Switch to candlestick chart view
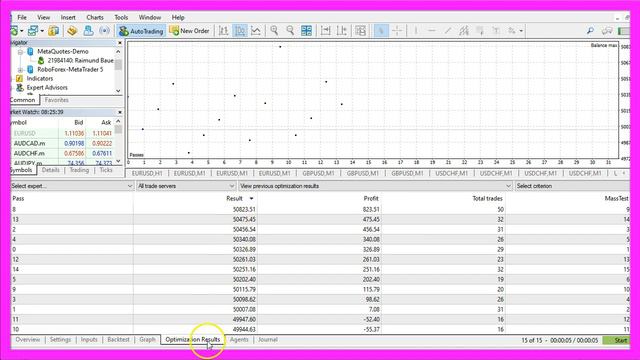The image size is (640, 360). click(x=240, y=31)
